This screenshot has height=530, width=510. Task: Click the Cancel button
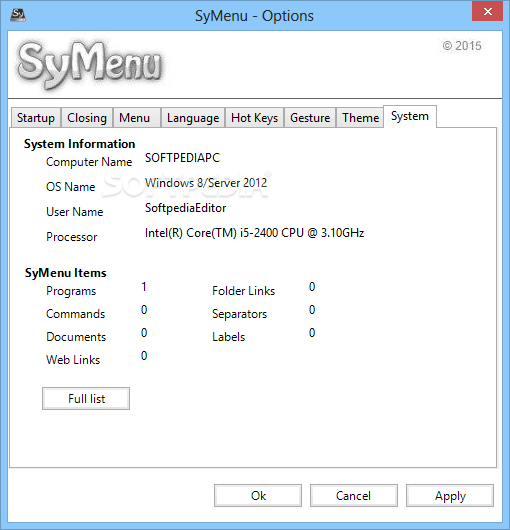tap(354, 496)
